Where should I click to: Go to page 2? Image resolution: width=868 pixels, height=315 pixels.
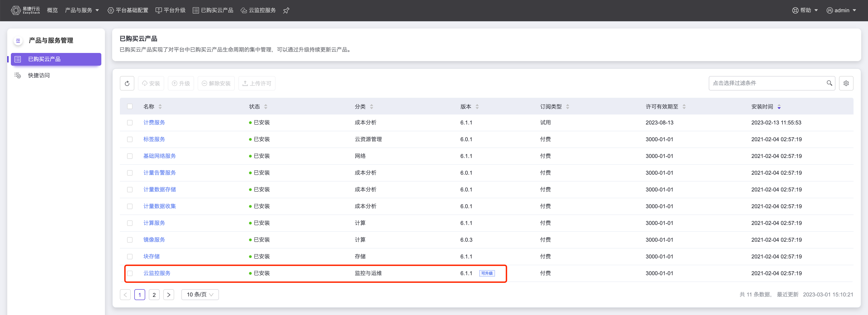[154, 294]
